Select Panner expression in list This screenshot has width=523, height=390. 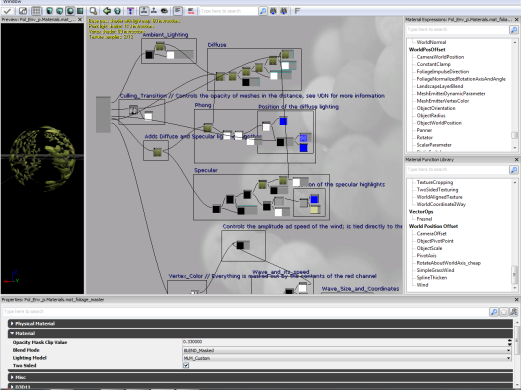coord(424,130)
